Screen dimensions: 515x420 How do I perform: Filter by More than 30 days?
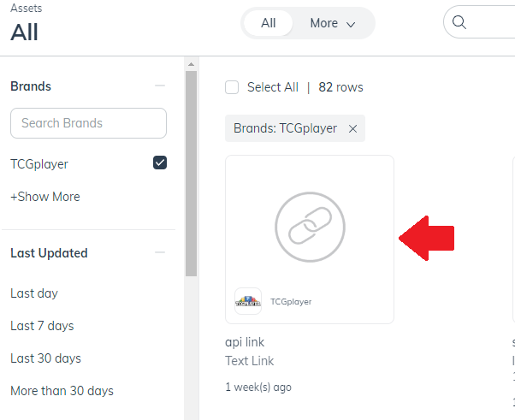[x=62, y=391]
